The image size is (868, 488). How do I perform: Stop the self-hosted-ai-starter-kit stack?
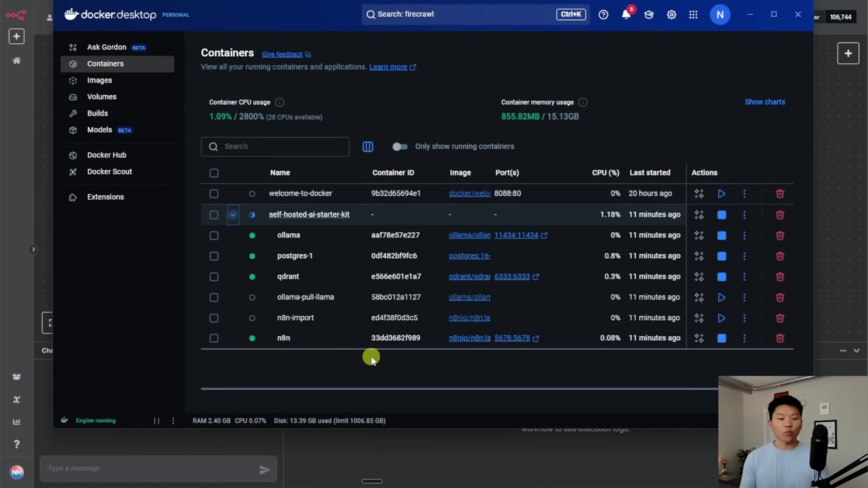pyautogui.click(x=721, y=214)
